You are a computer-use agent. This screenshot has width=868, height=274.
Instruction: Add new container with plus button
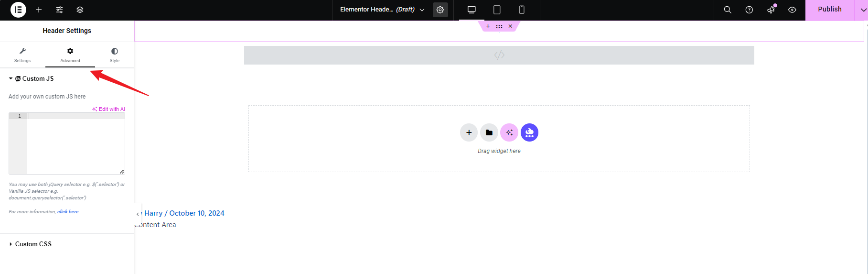pyautogui.click(x=469, y=132)
